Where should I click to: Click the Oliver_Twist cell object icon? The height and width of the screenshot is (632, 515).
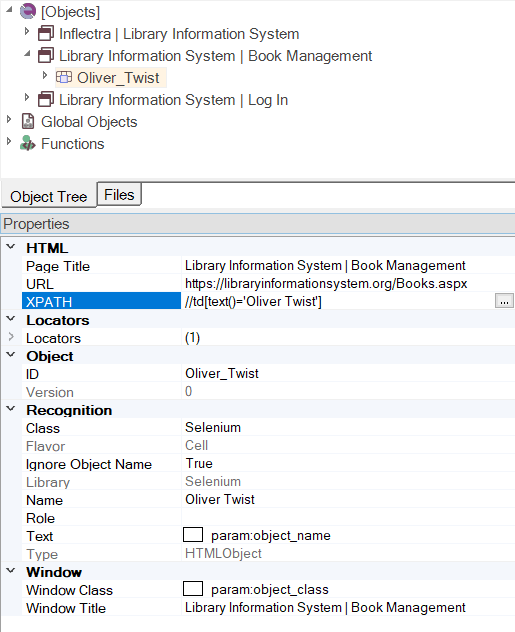pos(64,77)
